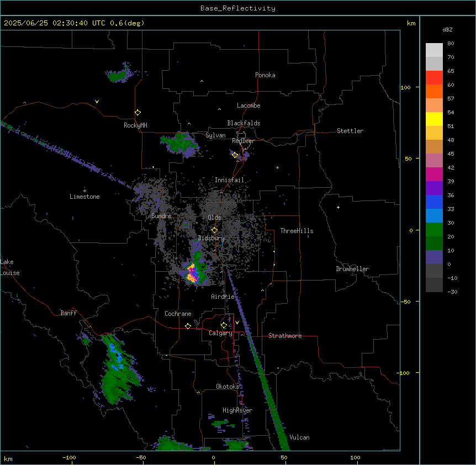Select the blue 36-33 dBZ legend swatch

(434, 202)
